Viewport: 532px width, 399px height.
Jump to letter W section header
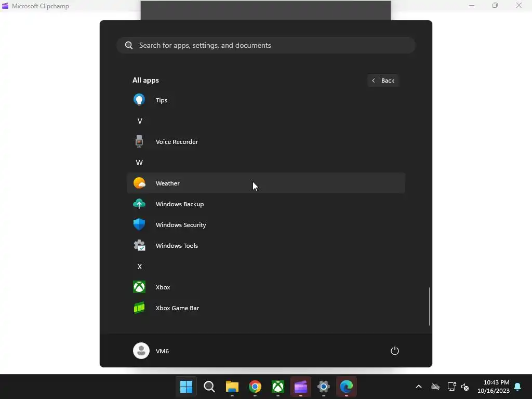coord(139,163)
